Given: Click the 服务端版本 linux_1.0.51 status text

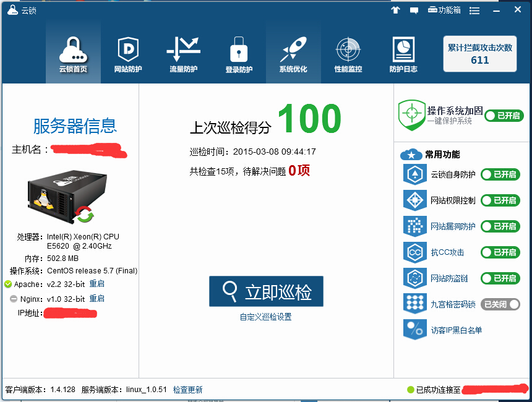Looking at the screenshot, I should pos(124,390).
